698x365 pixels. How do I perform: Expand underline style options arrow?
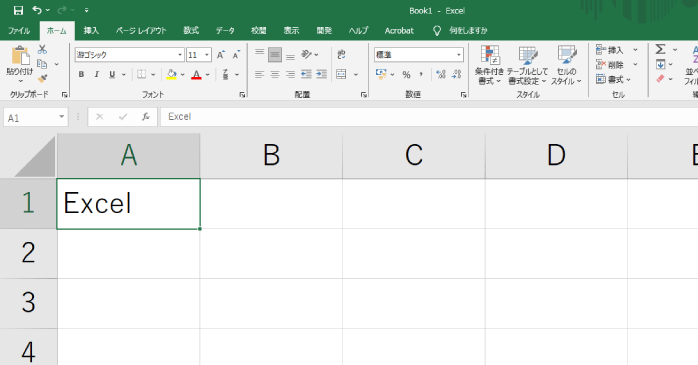point(124,75)
